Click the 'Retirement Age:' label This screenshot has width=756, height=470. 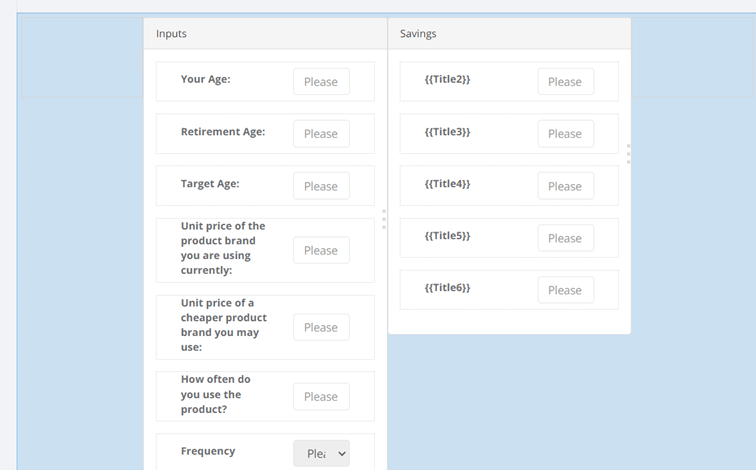click(x=222, y=131)
